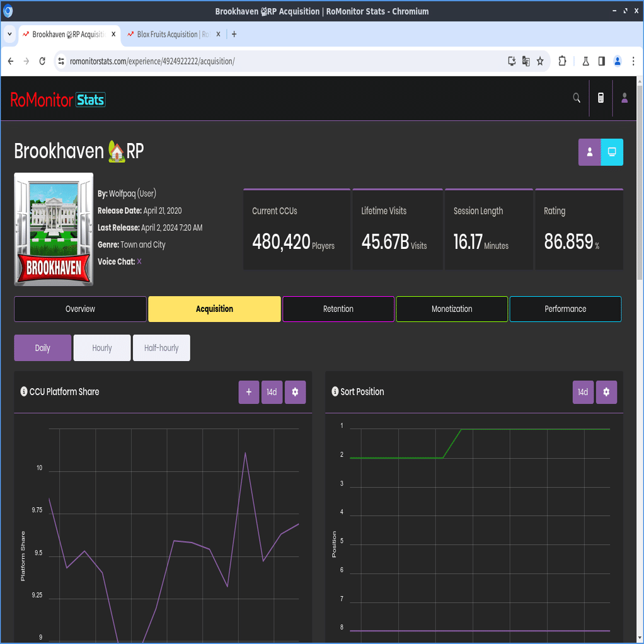Viewport: 644px width, 644px height.
Task: Click the Lifetime Visits stat card
Action: [398, 229]
